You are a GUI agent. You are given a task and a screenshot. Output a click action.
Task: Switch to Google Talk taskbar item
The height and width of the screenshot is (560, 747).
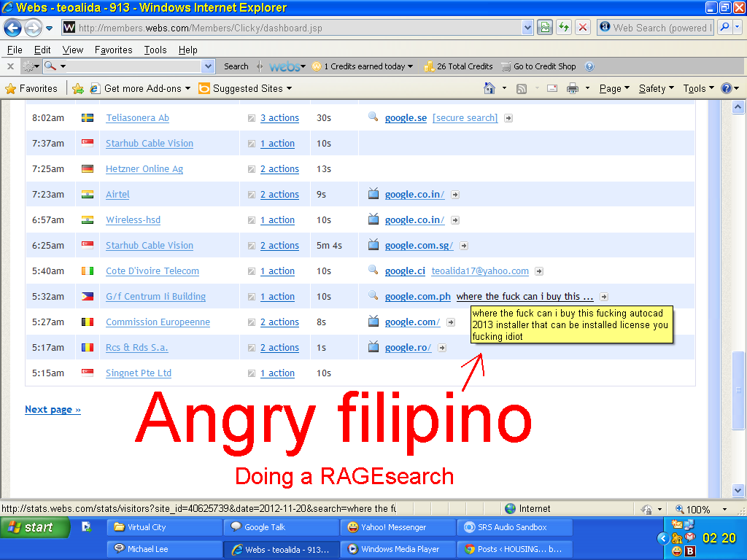pyautogui.click(x=281, y=527)
